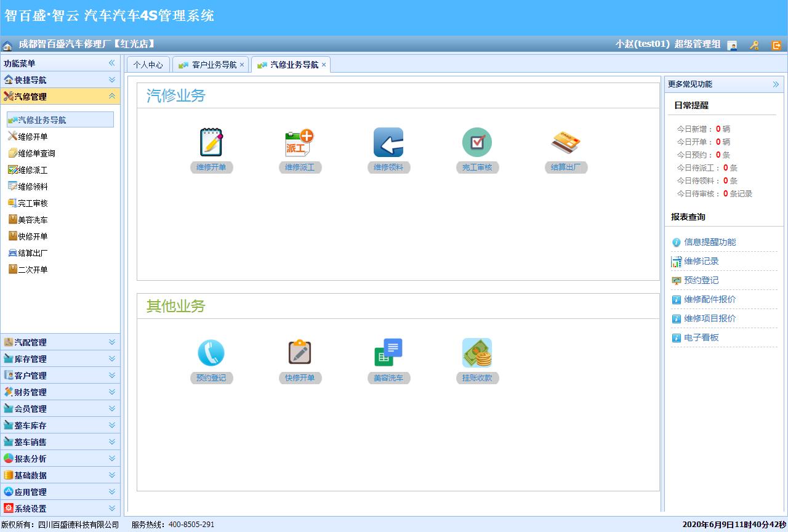Select the 汽修业务导航 tab
Image resolution: width=788 pixels, height=532 pixels.
pos(291,65)
